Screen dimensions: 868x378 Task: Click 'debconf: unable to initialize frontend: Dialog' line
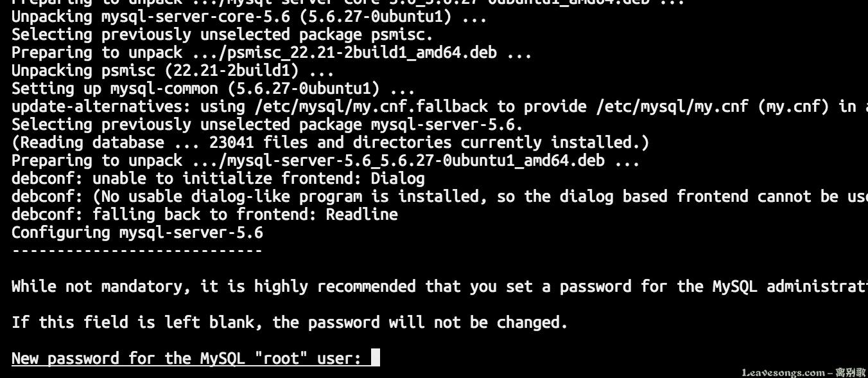tap(218, 178)
